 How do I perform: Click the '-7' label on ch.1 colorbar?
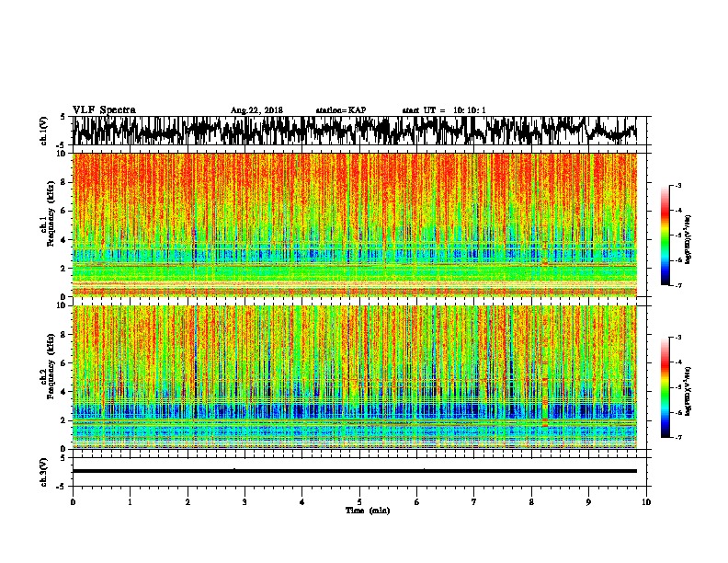[x=677, y=285]
